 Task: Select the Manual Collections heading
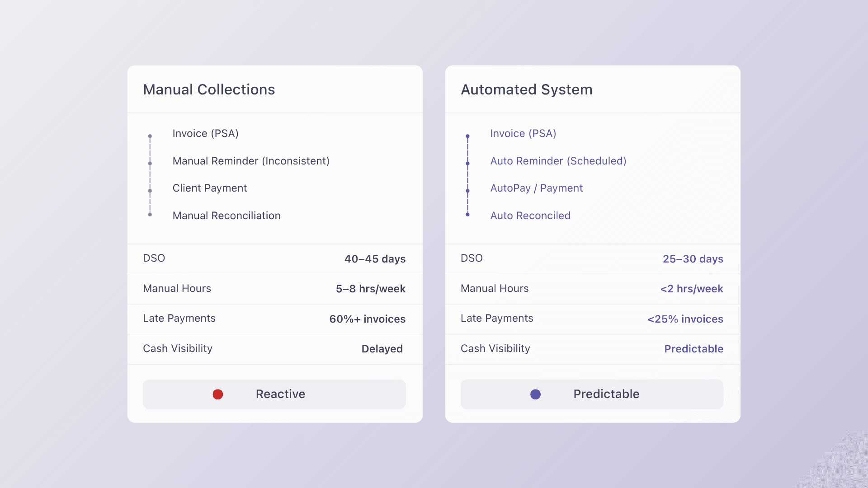click(209, 89)
